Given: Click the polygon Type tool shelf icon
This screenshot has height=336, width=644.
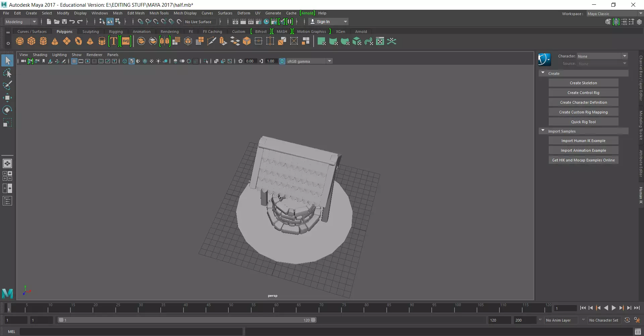Looking at the screenshot, I should pyautogui.click(x=114, y=41).
